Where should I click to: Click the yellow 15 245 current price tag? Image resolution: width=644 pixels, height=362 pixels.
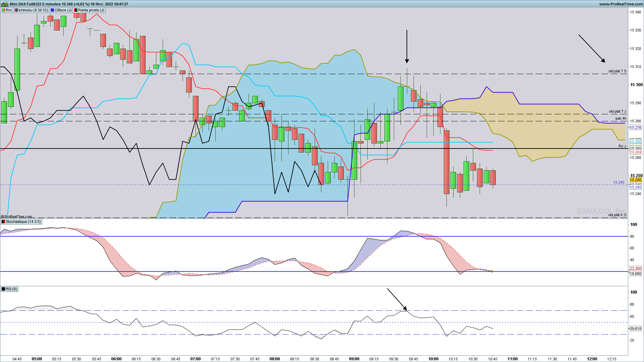[x=636, y=180]
